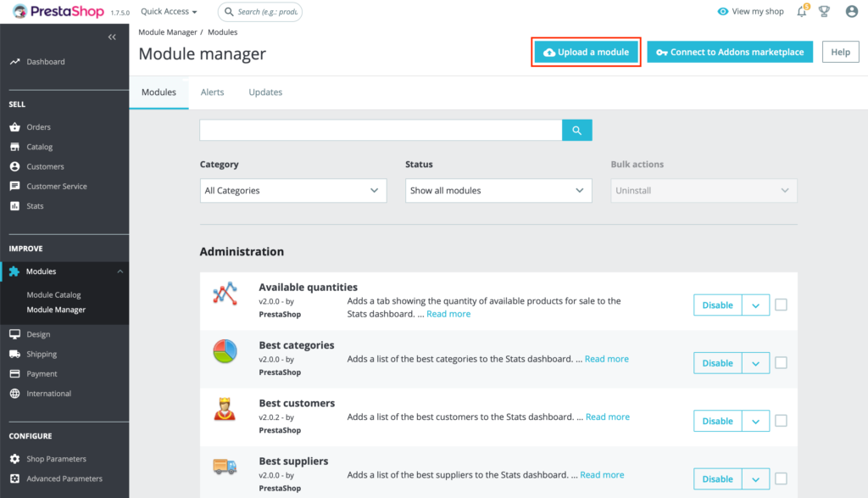Open the Uninstall bulk actions dropdown
This screenshot has width=868, height=498.
pos(704,191)
